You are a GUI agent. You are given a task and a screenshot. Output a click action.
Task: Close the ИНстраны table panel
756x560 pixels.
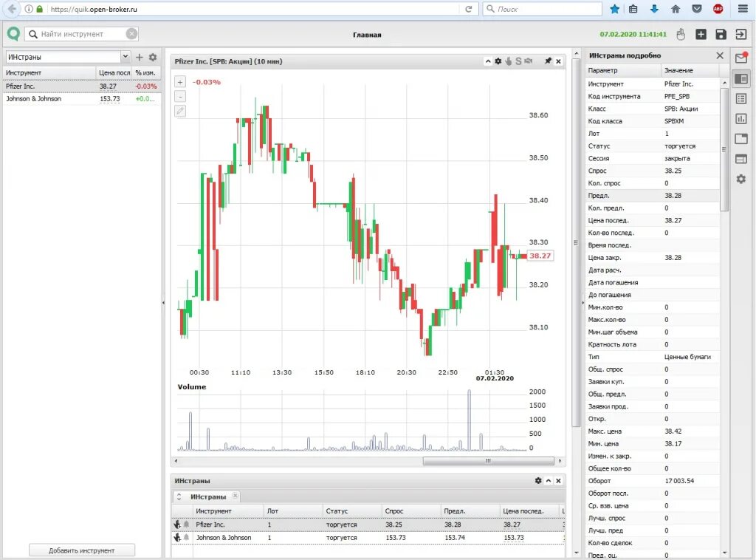[x=558, y=481]
